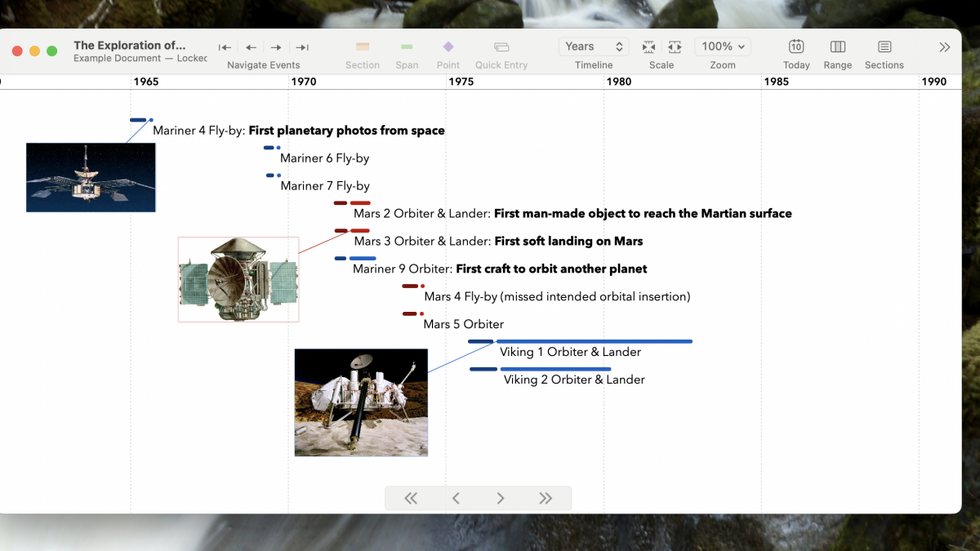Expand the toolbar overflow chevrons
980x551 pixels.
[x=944, y=47]
